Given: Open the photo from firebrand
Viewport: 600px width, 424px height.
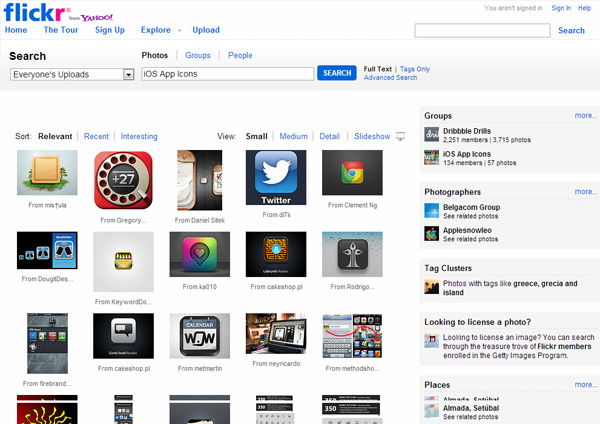Looking at the screenshot, I should [x=47, y=343].
